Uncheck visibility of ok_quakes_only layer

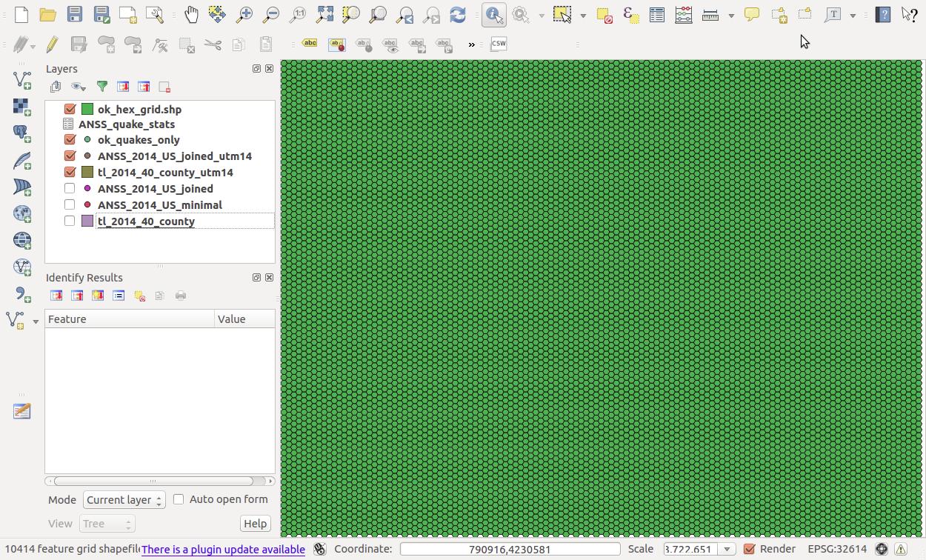coord(70,139)
